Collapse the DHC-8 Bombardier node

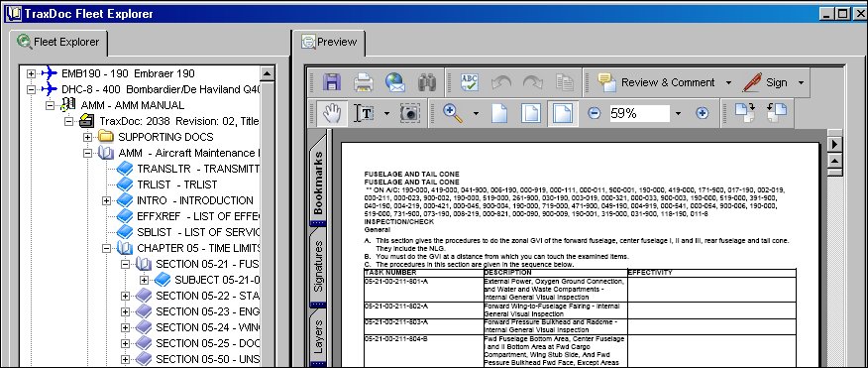(x=31, y=89)
